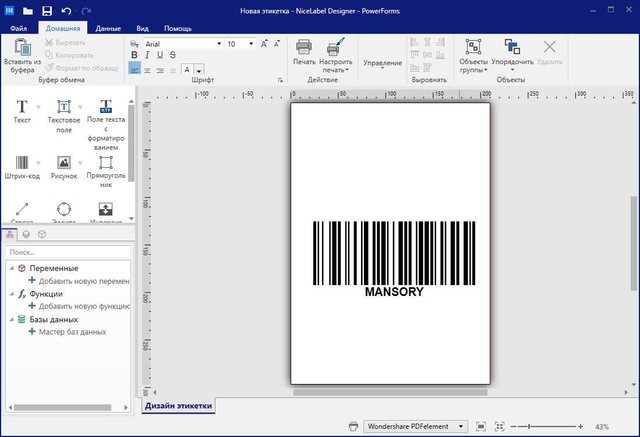Choose the Рисунок (Picture) tool
This screenshot has height=437, width=640.
(63, 164)
